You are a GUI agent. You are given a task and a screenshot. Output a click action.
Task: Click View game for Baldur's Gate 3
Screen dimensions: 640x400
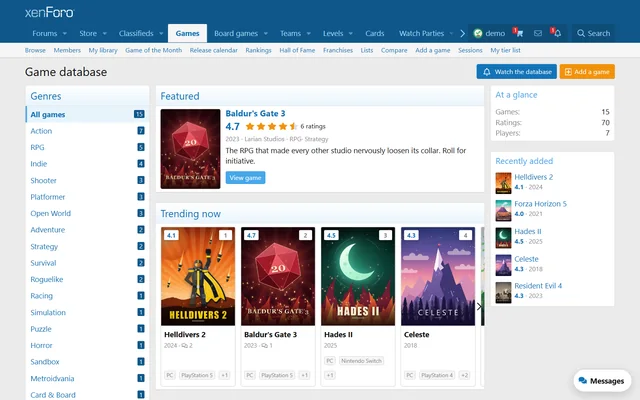pos(245,178)
